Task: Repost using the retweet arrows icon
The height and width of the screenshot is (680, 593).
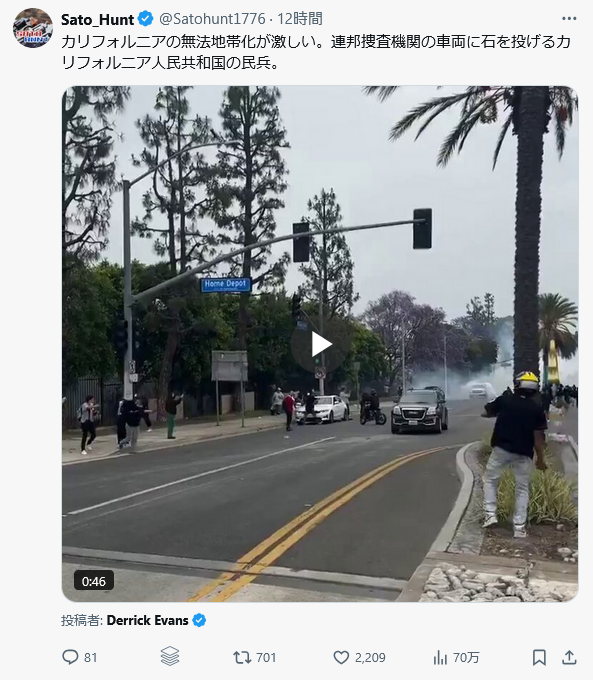Action: [242, 657]
